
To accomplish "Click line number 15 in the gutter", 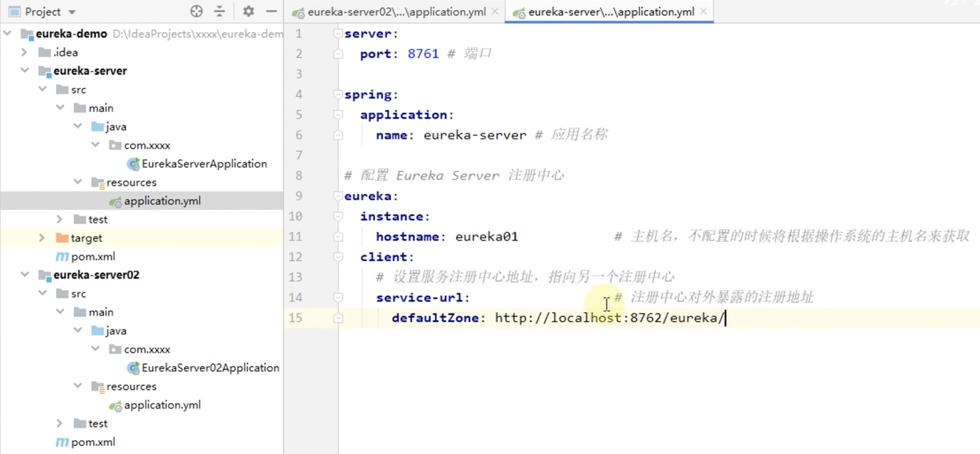I will click(295, 318).
